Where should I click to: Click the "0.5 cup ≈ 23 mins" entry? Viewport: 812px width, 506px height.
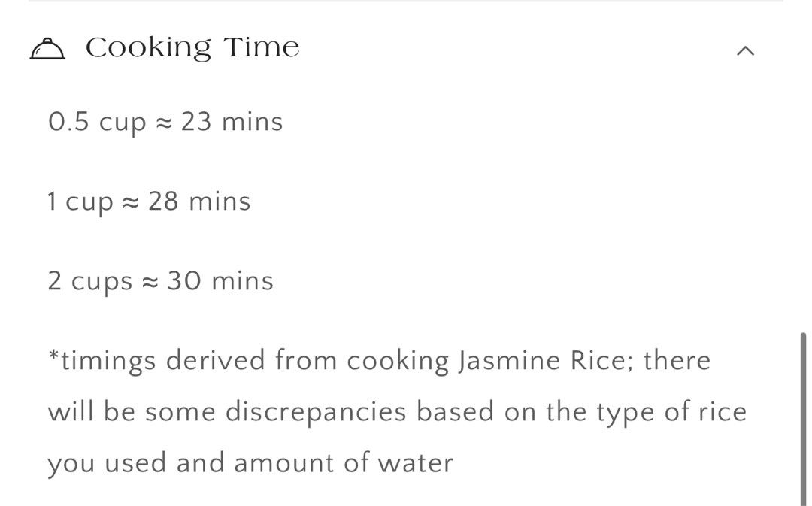(165, 121)
